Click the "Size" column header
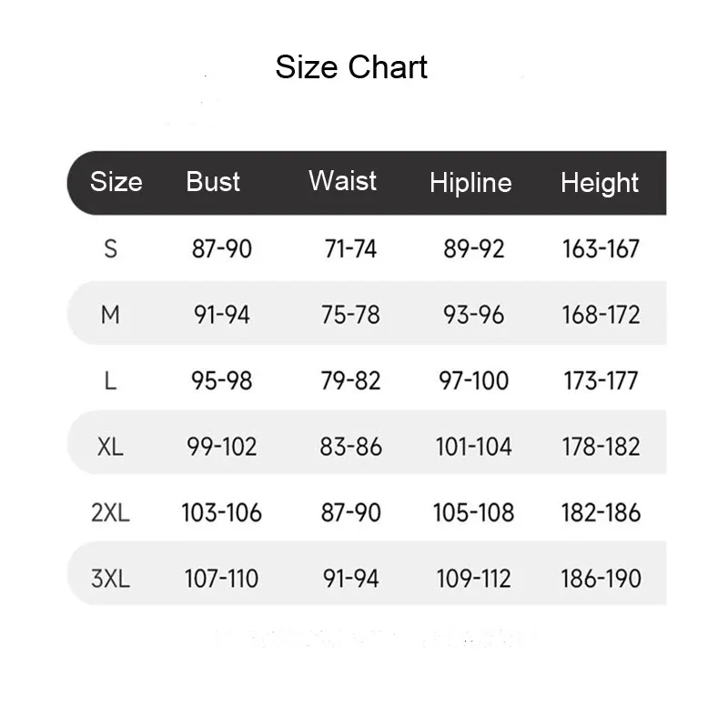 coord(116,182)
